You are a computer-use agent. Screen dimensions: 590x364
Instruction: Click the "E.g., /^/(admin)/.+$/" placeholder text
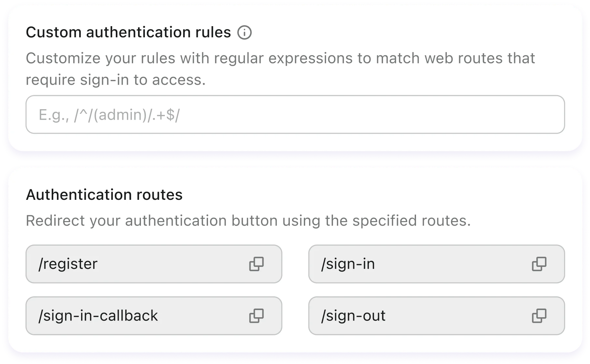point(109,115)
